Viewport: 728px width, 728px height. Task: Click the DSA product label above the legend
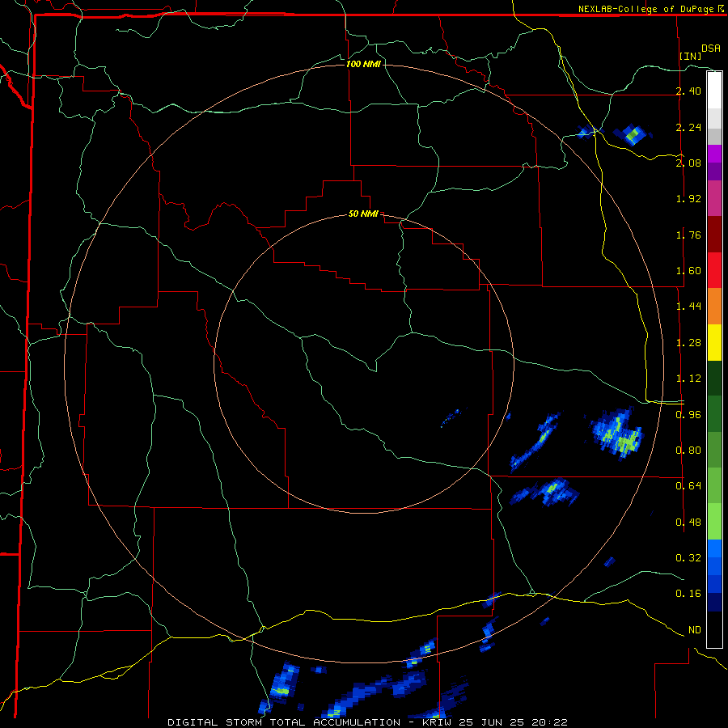click(711, 49)
